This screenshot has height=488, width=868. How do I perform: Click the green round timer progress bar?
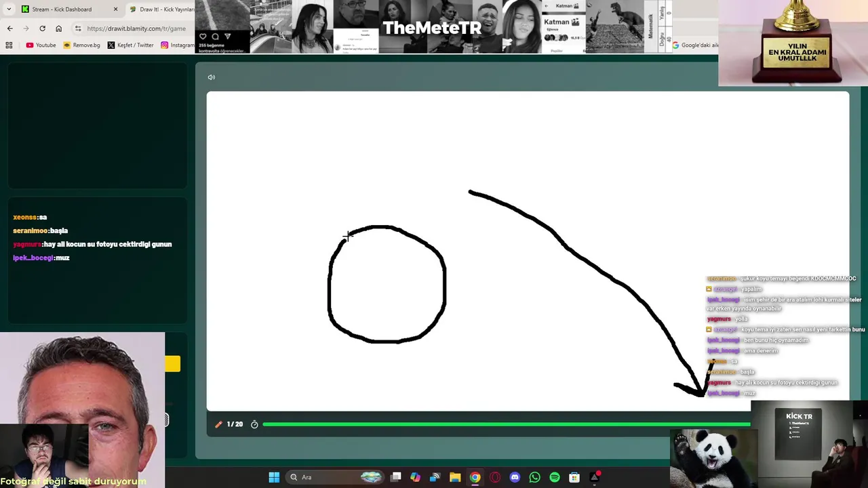(506, 424)
